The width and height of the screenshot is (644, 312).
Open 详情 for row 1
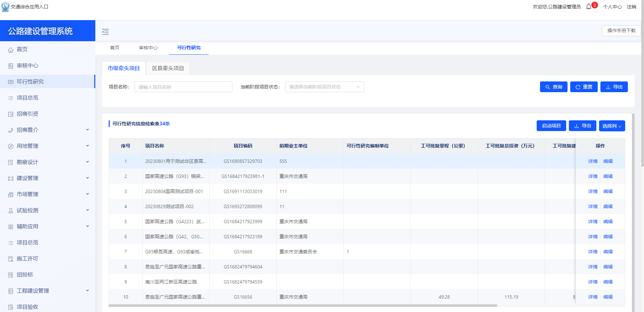coord(593,161)
